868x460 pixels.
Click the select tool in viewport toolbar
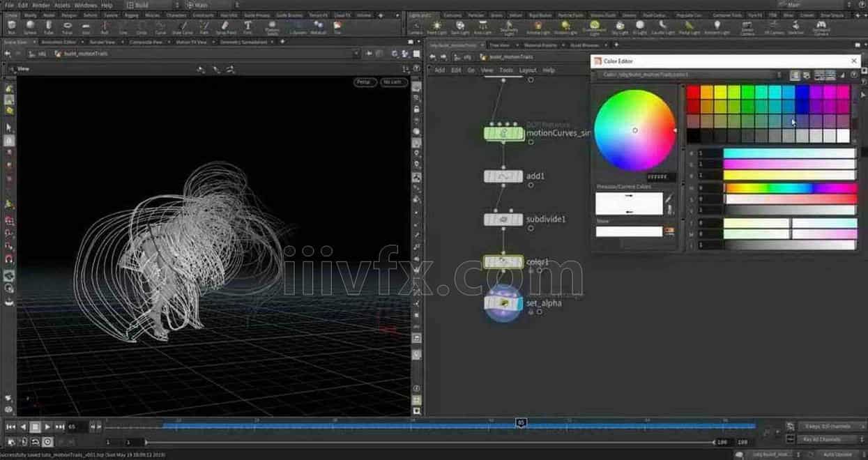pos(9,128)
